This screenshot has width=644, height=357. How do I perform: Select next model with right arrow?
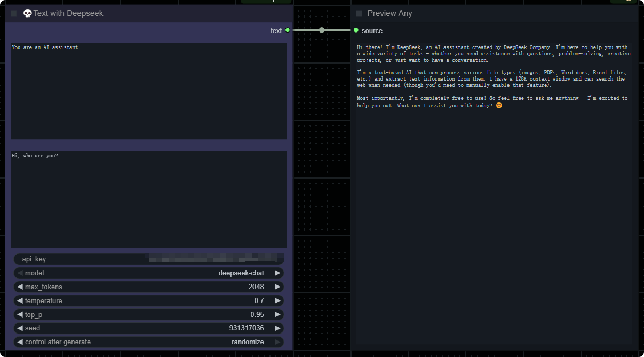click(x=277, y=273)
